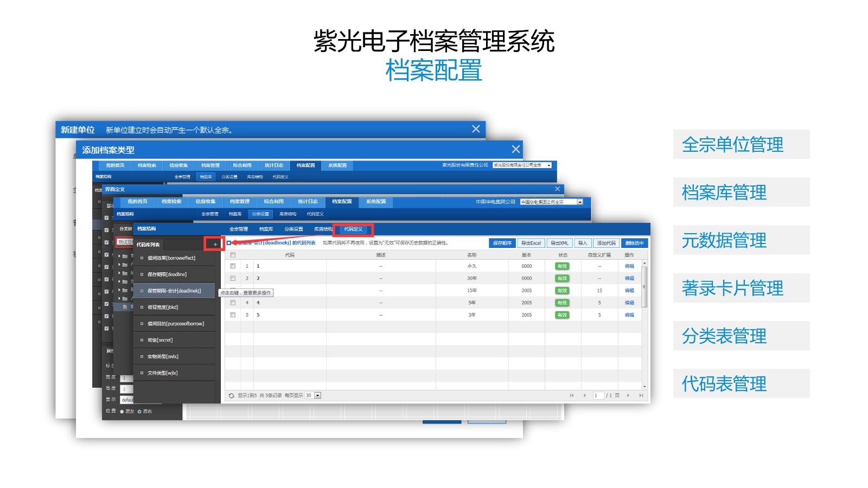This screenshot has width=868, height=488.
Task: Click the 添加代码 button
Action: (x=607, y=243)
